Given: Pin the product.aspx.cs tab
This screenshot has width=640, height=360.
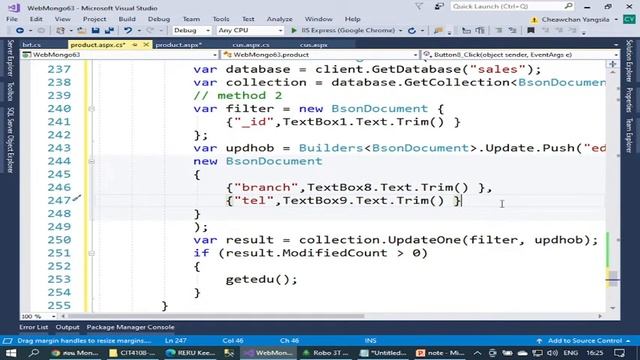Looking at the screenshot, I should coord(135,45).
